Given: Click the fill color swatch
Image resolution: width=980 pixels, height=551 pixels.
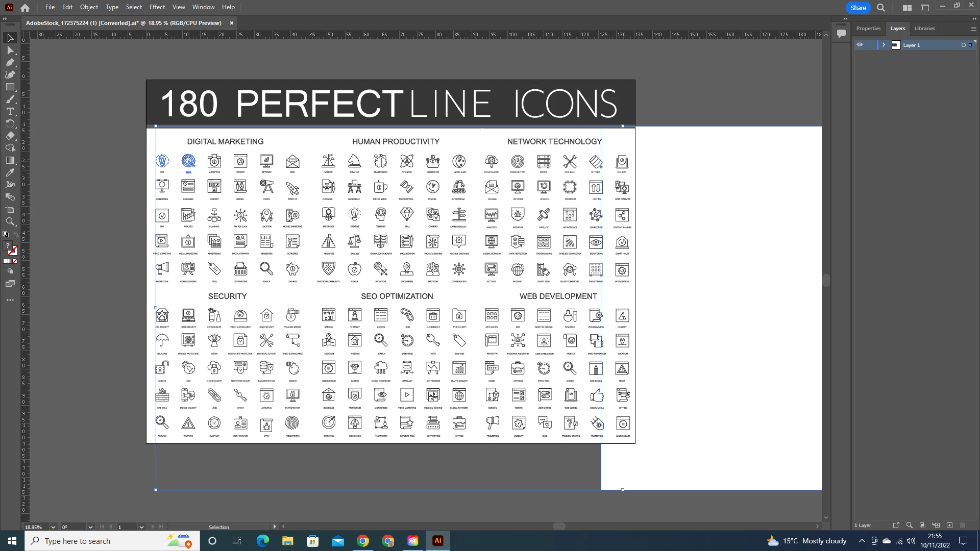Looking at the screenshot, I should (7, 246).
